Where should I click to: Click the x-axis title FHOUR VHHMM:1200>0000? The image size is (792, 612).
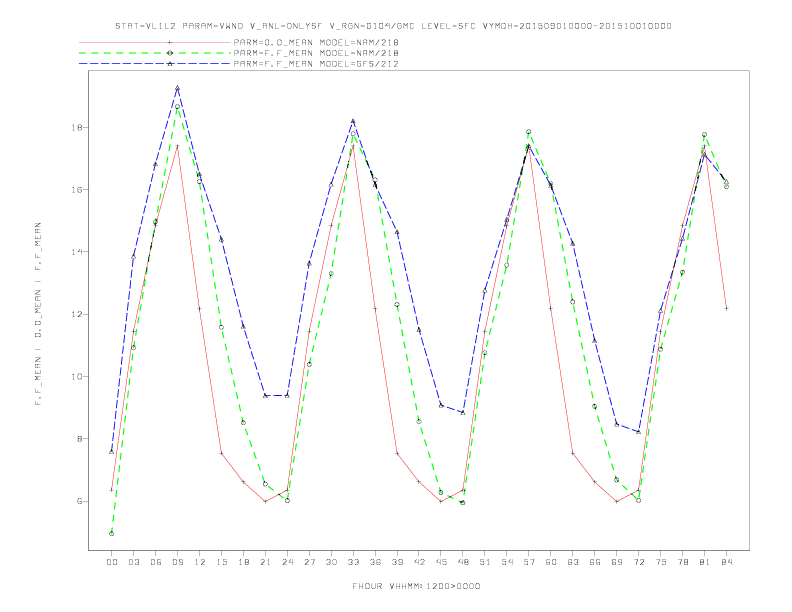(x=416, y=586)
